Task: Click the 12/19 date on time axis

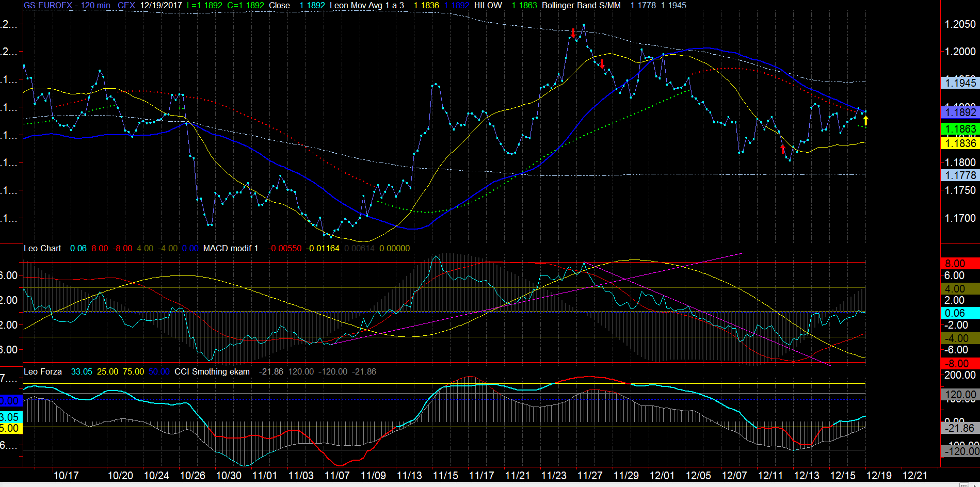Action: [879, 476]
